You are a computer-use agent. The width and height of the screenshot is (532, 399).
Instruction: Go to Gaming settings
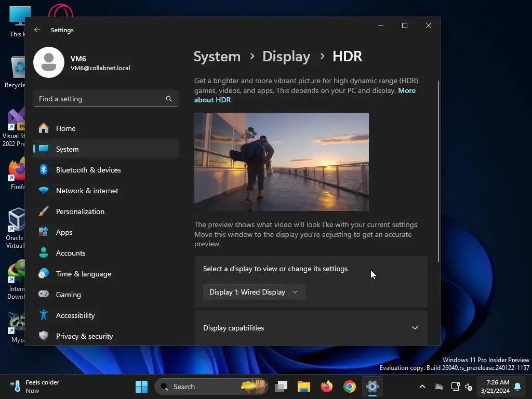106,295
